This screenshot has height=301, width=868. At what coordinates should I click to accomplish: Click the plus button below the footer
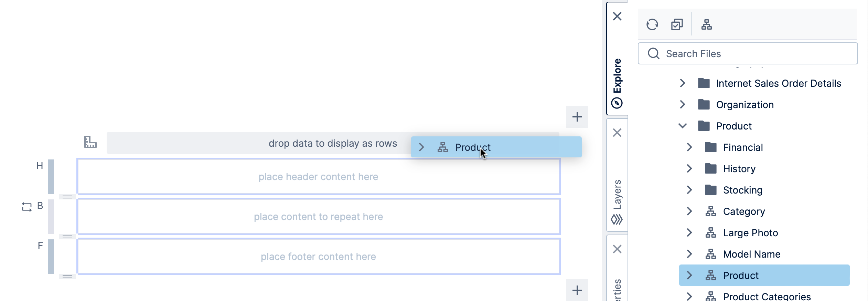click(x=577, y=290)
